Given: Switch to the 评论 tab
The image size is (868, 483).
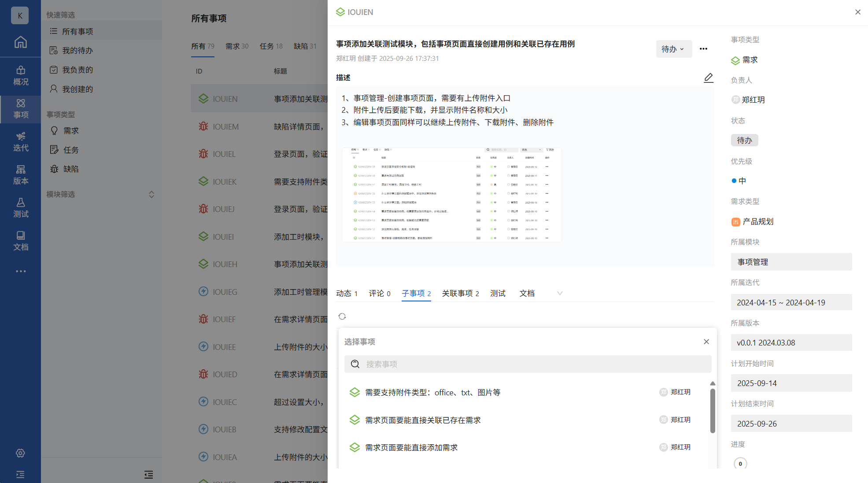Looking at the screenshot, I should (379, 294).
